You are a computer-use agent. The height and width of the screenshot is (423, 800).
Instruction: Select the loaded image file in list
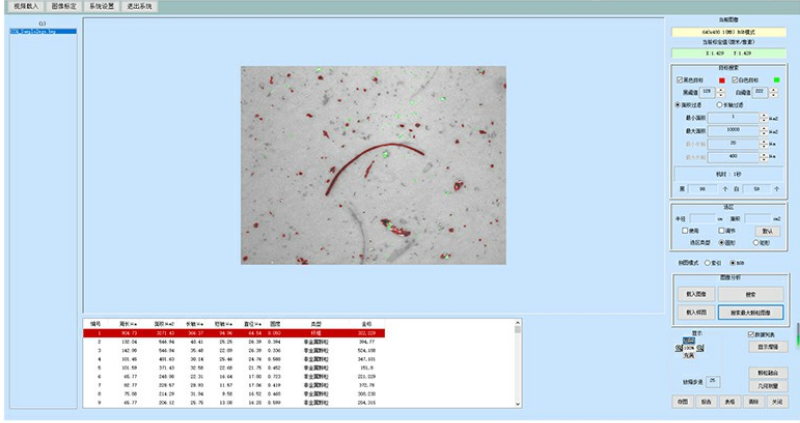(42, 31)
